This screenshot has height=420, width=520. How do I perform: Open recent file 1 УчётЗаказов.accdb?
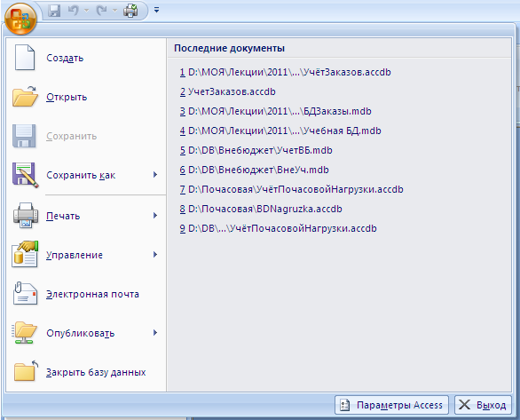[x=286, y=72]
